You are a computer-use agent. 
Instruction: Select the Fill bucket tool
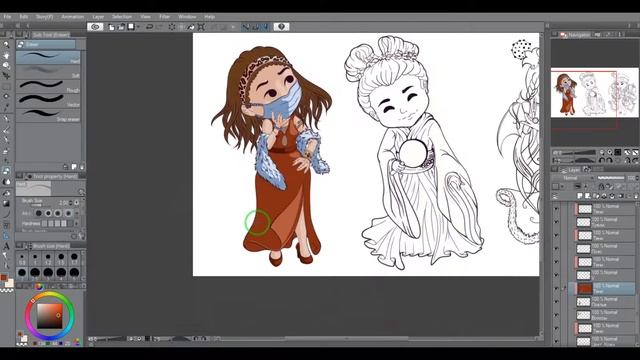[x=6, y=193]
